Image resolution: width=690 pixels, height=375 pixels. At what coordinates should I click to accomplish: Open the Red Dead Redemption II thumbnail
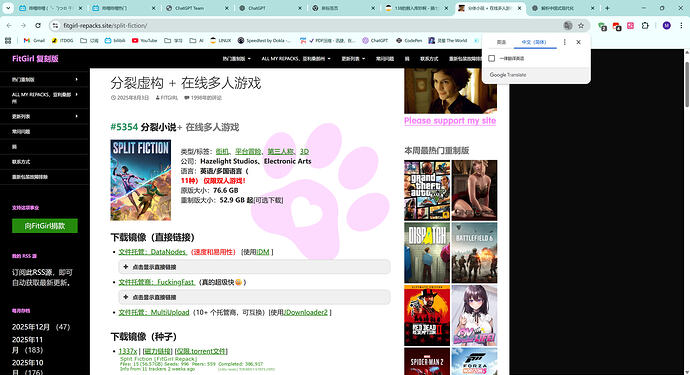(x=427, y=315)
